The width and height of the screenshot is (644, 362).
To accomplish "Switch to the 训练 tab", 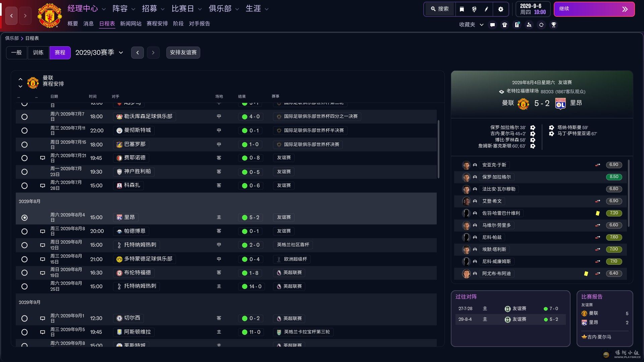I will tap(38, 53).
